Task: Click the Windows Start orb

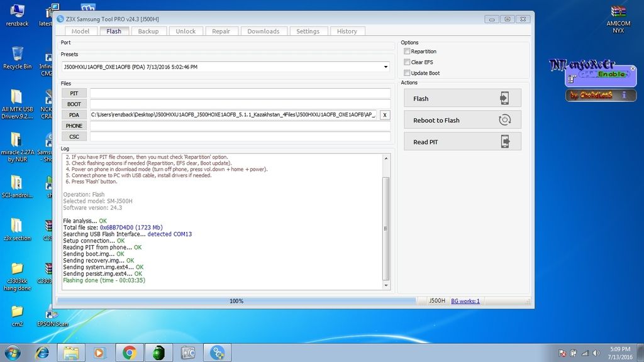Action: [x=12, y=353]
